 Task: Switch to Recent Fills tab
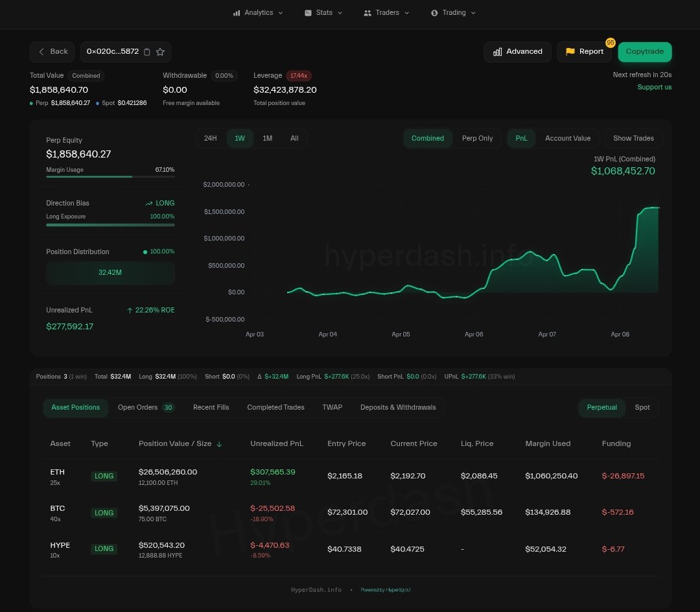(211, 407)
